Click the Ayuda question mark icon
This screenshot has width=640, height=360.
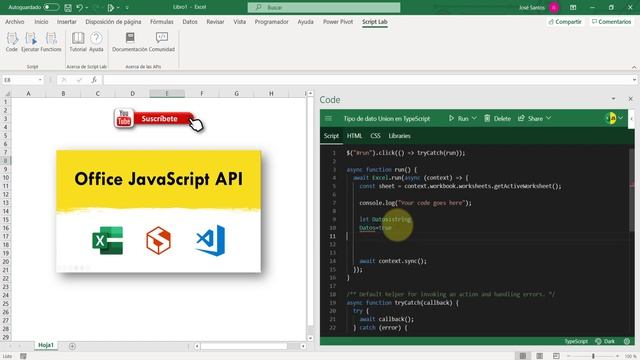point(96,42)
